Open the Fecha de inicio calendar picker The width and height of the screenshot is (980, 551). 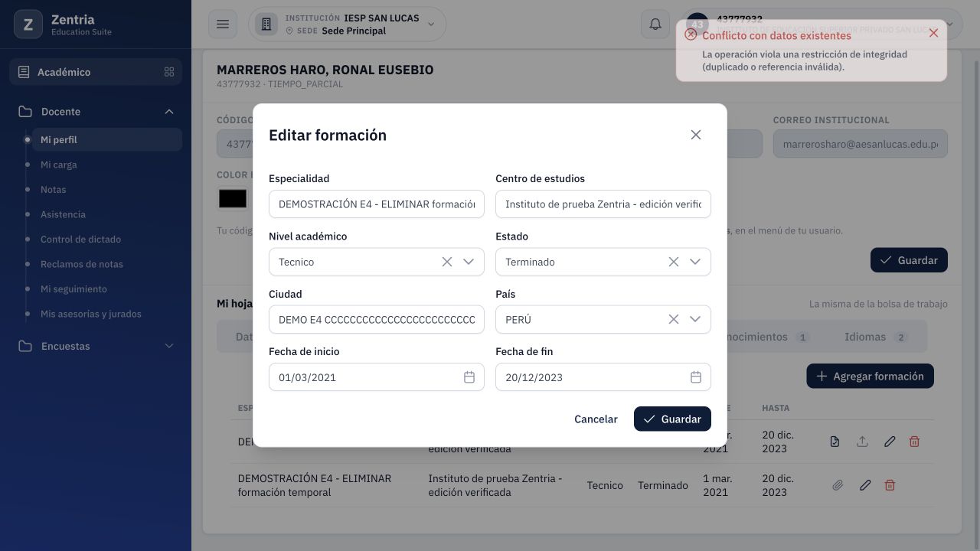pos(469,377)
